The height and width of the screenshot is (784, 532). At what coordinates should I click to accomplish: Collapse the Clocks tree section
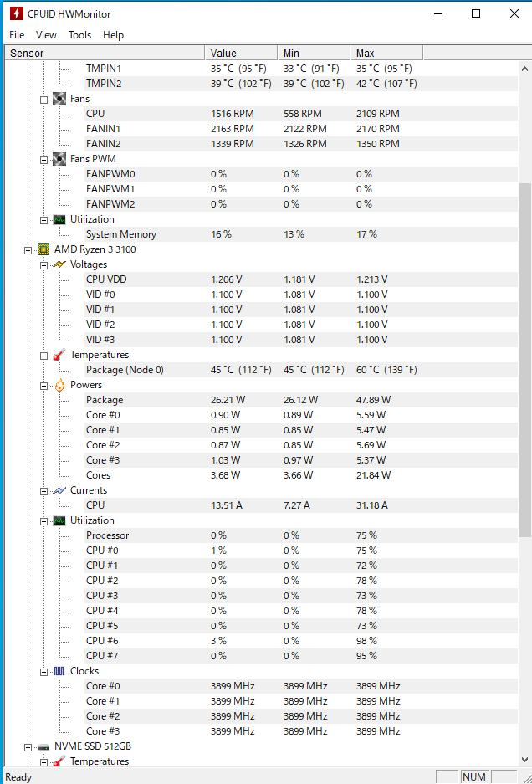pyautogui.click(x=44, y=671)
